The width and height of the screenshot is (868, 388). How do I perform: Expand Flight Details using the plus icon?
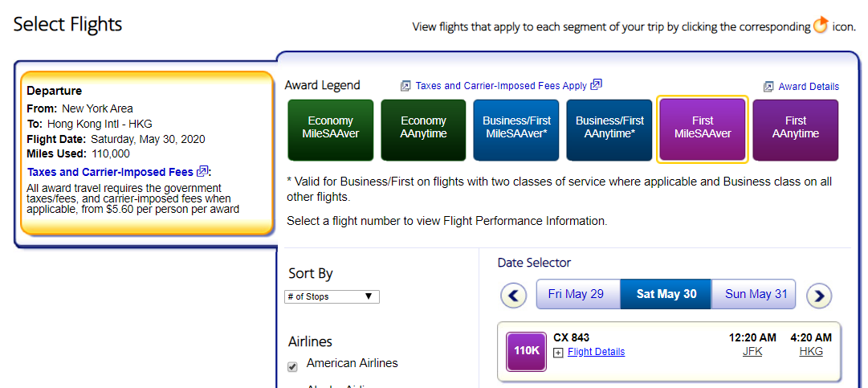tap(558, 352)
